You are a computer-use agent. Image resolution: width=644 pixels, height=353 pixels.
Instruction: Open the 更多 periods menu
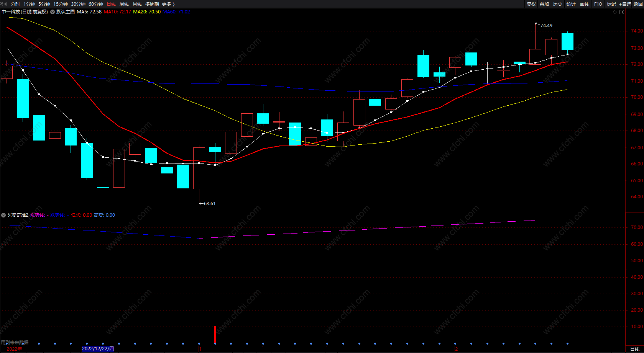pos(168,4)
